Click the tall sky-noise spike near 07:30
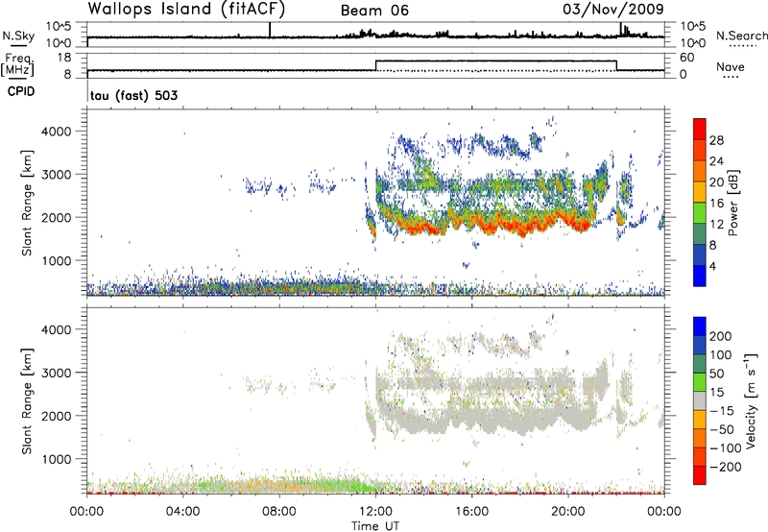This screenshot has width=768, height=532. [270, 30]
